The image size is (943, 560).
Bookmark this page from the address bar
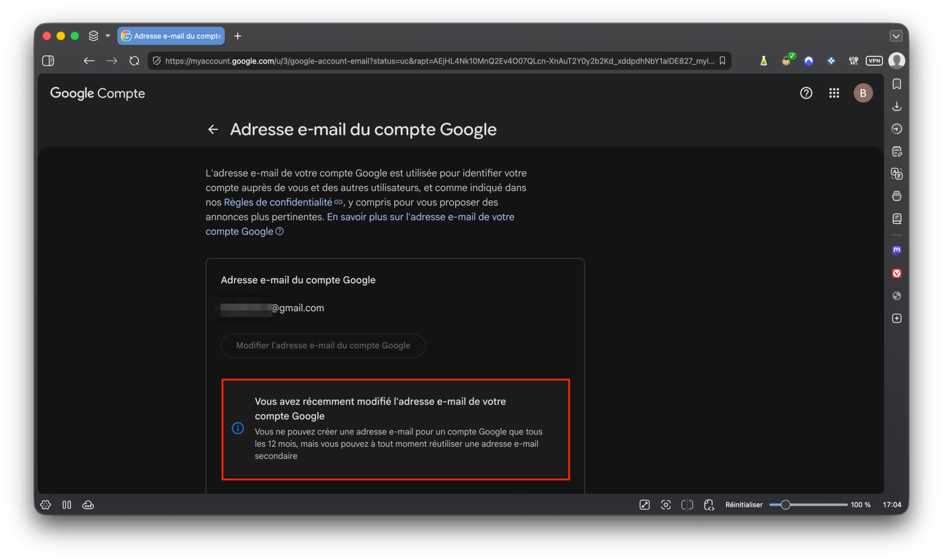pyautogui.click(x=722, y=61)
